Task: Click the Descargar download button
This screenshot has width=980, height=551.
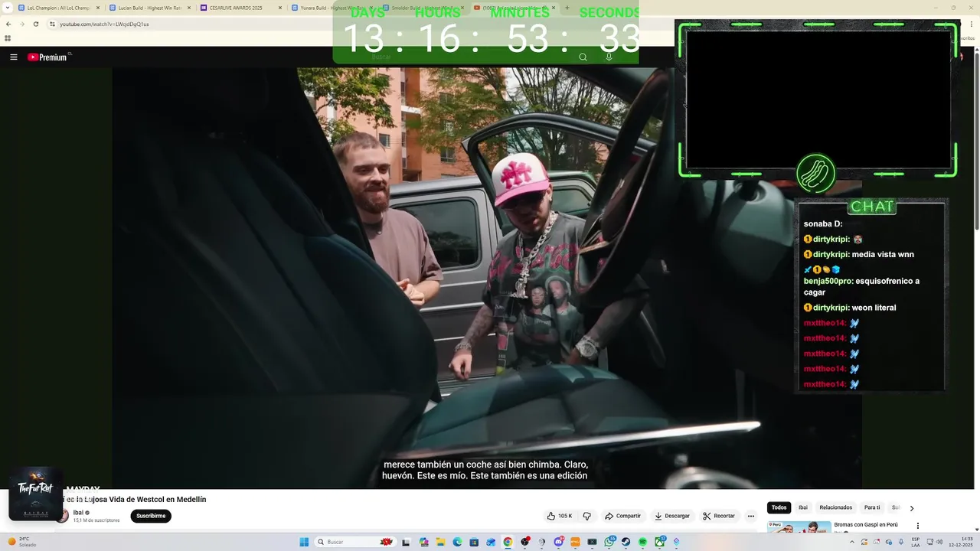Action: pyautogui.click(x=671, y=516)
